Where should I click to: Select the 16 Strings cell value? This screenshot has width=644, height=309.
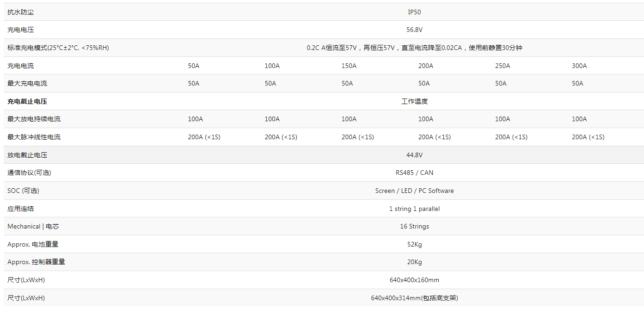pyautogui.click(x=414, y=226)
